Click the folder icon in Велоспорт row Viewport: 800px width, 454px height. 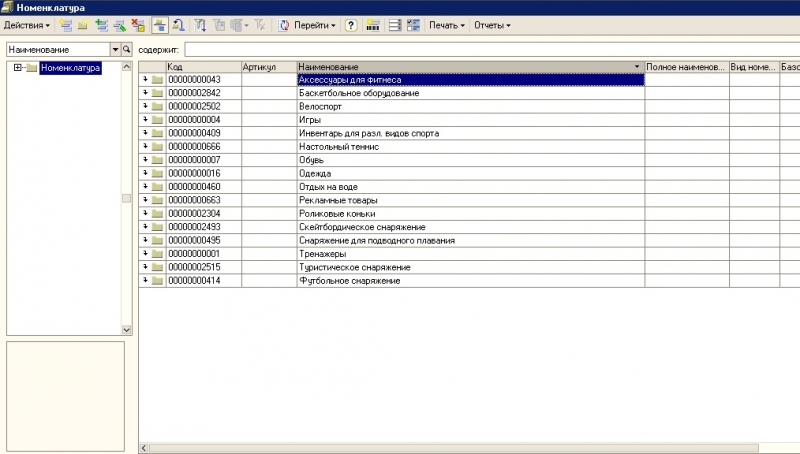coord(157,107)
